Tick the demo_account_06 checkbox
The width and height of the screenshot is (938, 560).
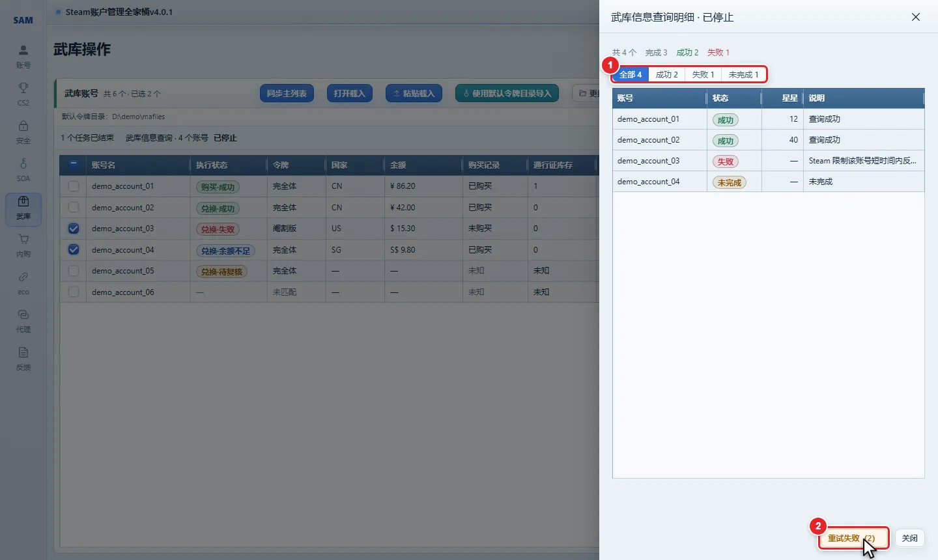(74, 292)
